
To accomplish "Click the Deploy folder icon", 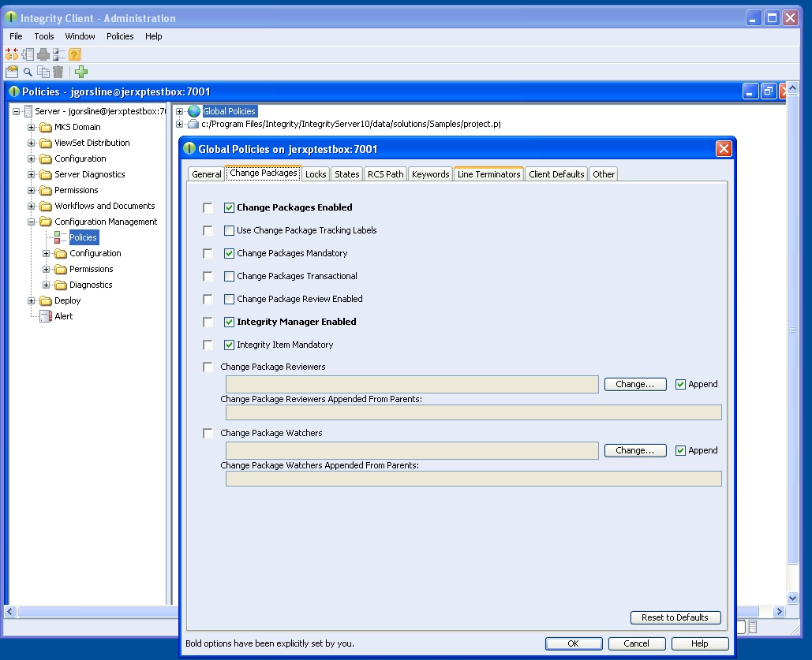I will [x=46, y=300].
